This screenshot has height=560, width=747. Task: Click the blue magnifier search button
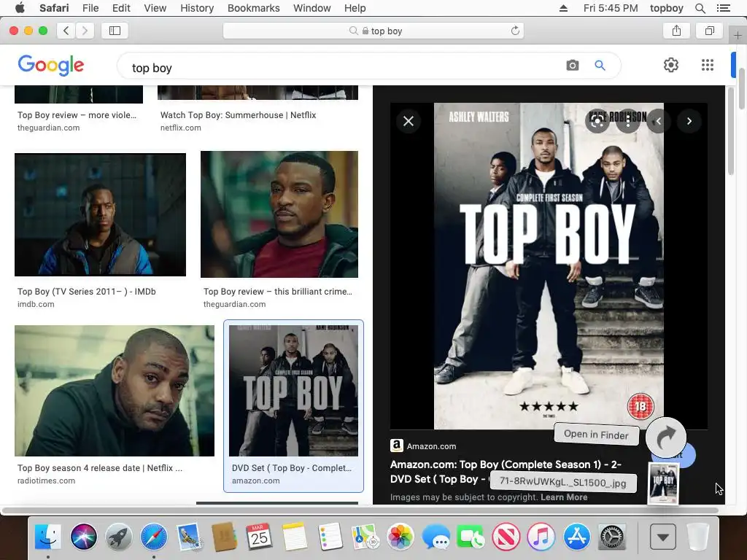click(600, 65)
